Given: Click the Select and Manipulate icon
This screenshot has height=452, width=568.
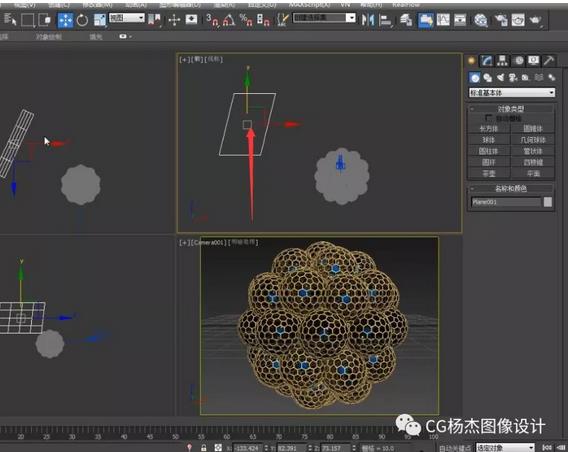Looking at the screenshot, I should point(174,20).
